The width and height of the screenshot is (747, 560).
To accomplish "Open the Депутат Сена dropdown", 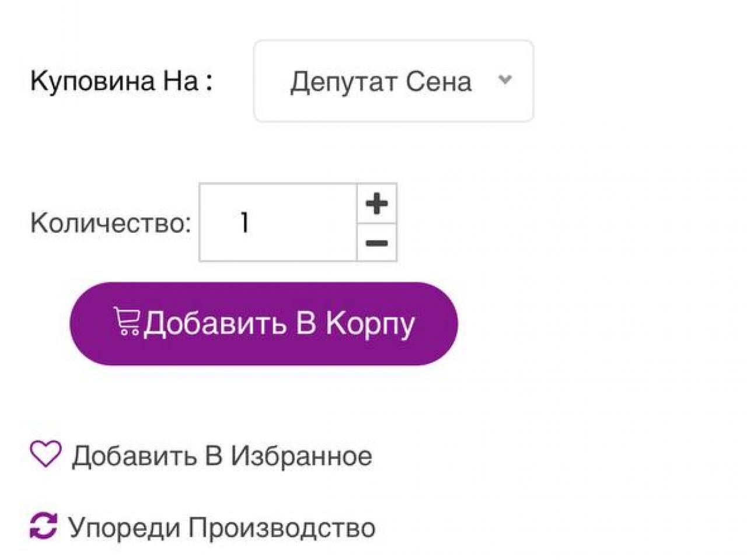I will point(394,81).
